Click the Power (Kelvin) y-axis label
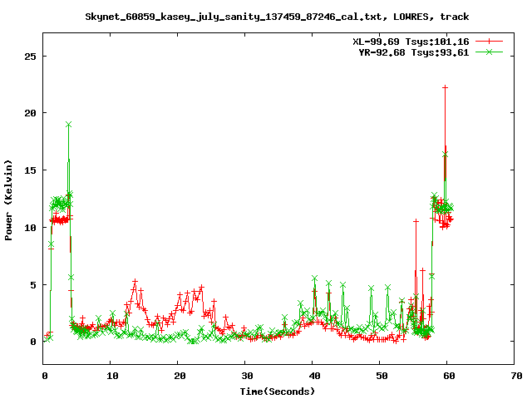The width and height of the screenshot is (532, 399). coord(8,200)
